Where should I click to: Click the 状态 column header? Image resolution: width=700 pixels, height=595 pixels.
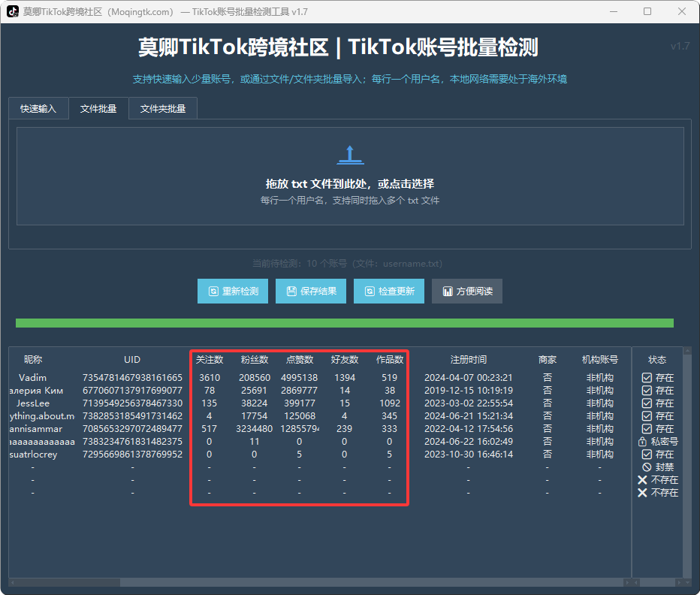point(657,360)
